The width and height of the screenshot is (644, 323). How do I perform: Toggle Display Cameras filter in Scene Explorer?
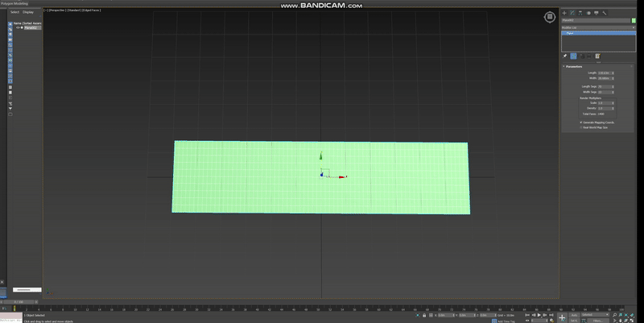pyautogui.click(x=10, y=39)
